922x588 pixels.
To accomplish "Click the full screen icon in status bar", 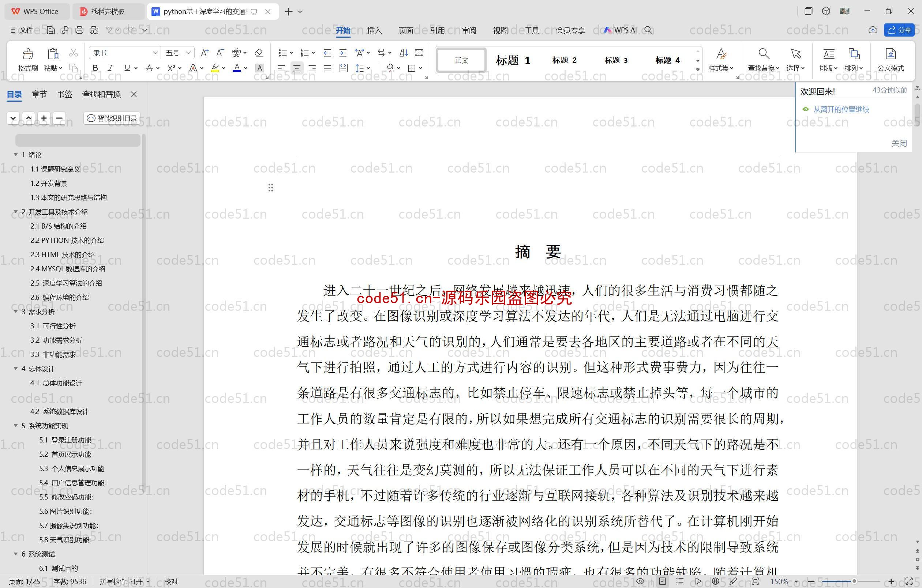I will (909, 581).
